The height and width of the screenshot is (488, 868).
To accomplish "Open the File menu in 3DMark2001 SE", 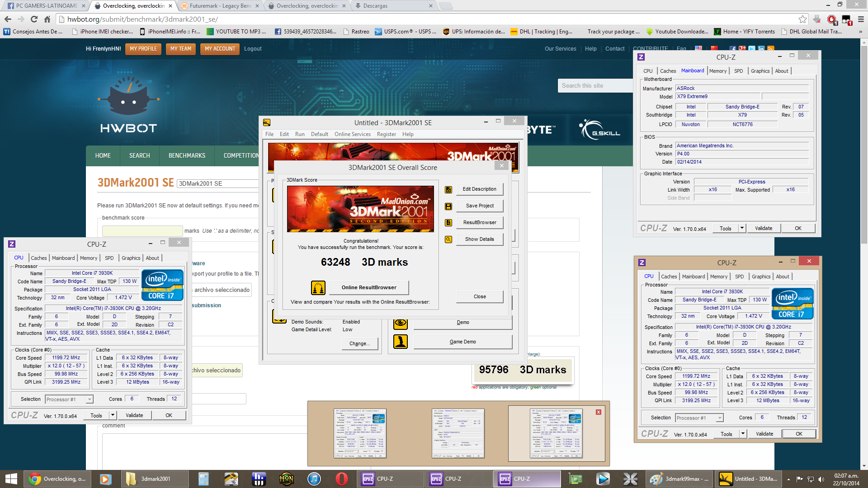I will pyautogui.click(x=269, y=134).
